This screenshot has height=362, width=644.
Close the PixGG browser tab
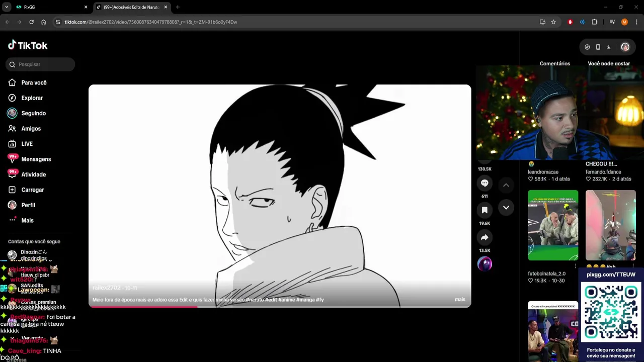click(86, 7)
